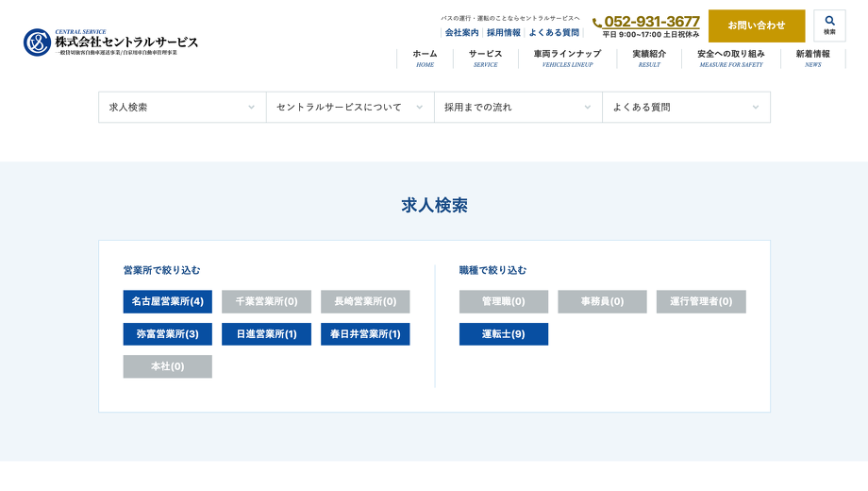Image resolution: width=868 pixels, height=491 pixels.
Task: Open the 会社案内 link
Action: [x=461, y=33]
